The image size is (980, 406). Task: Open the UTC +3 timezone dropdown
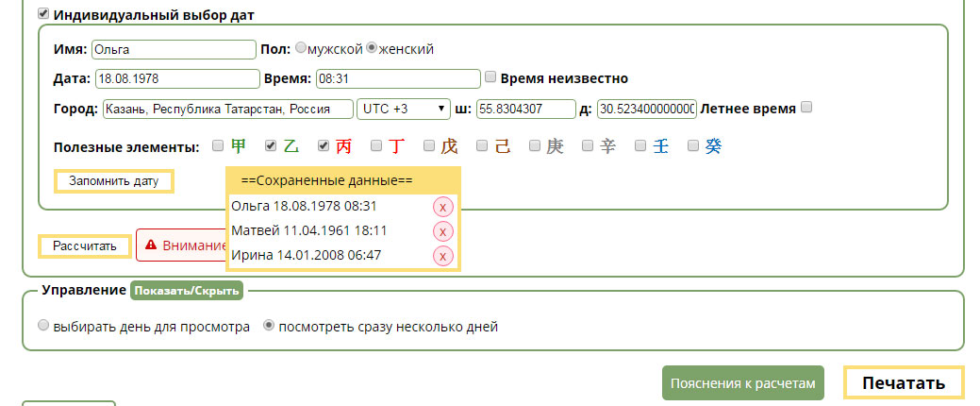[x=403, y=109]
